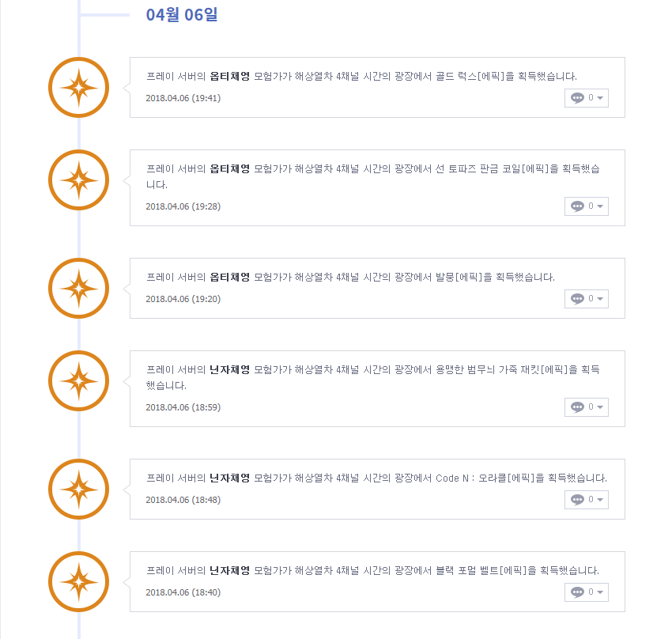
Task: Expand comments dropdown on 용맹한 범무늬 가죽 재킷 entry
Action: tap(601, 407)
